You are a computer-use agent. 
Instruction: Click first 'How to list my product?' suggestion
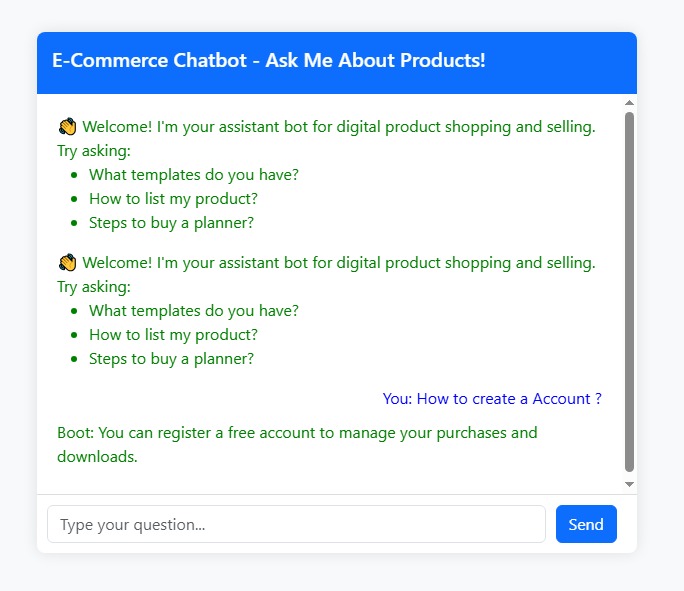(173, 199)
